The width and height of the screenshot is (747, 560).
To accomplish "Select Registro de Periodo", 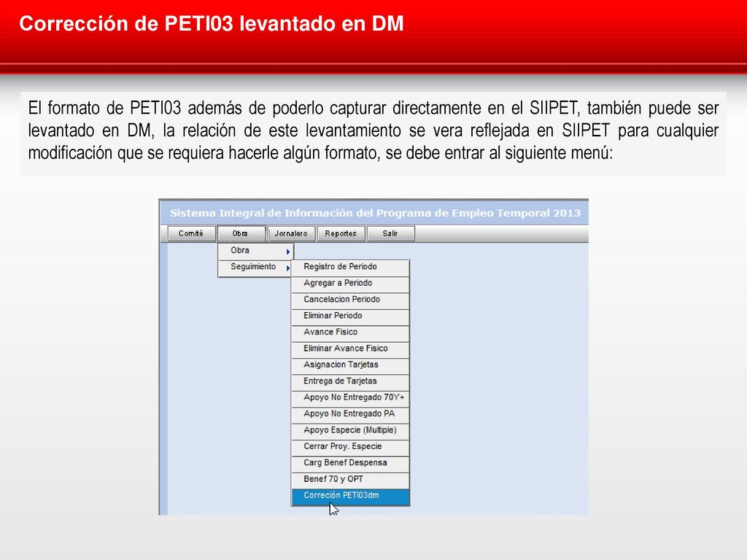I will pyautogui.click(x=350, y=267).
